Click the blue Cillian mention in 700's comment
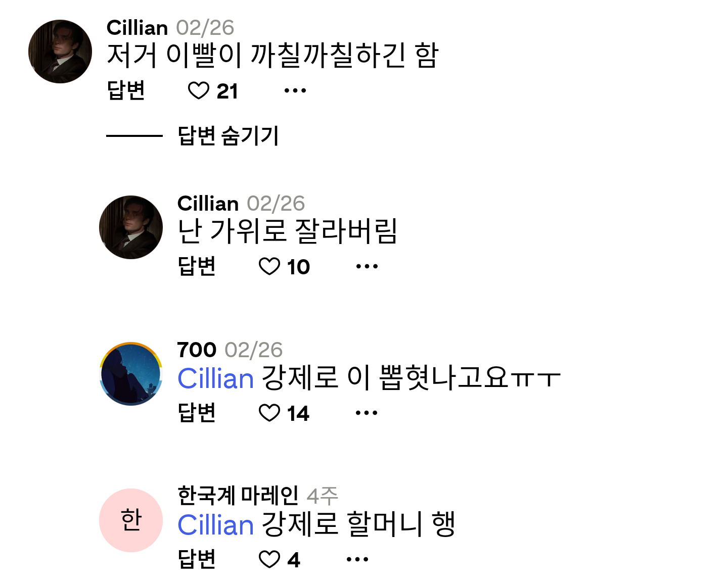This screenshot has width=728, height=583. [216, 379]
